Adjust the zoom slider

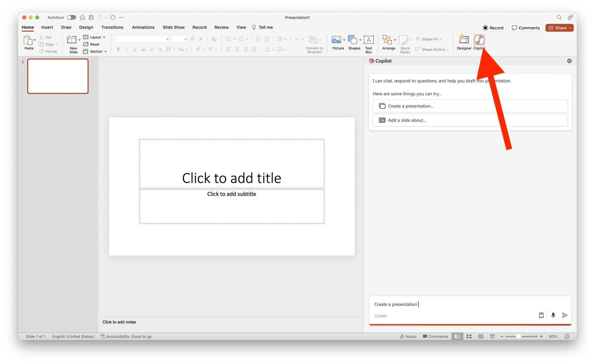[x=519, y=336]
